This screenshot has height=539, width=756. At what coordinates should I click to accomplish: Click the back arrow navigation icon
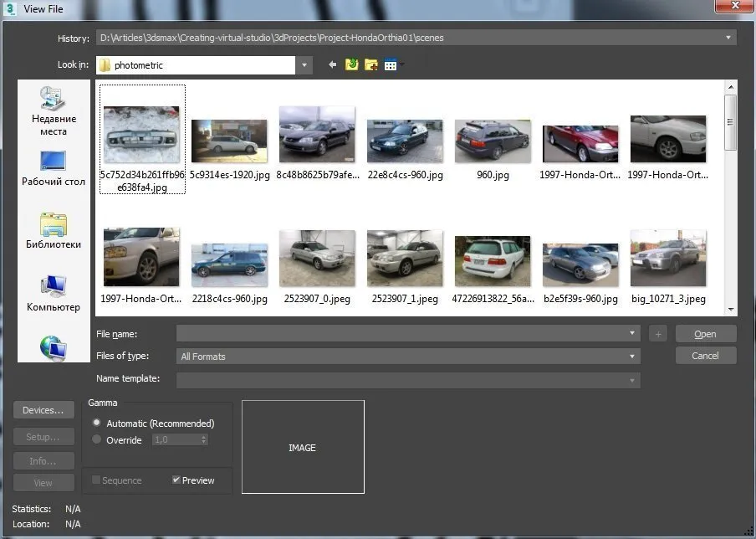coord(333,65)
